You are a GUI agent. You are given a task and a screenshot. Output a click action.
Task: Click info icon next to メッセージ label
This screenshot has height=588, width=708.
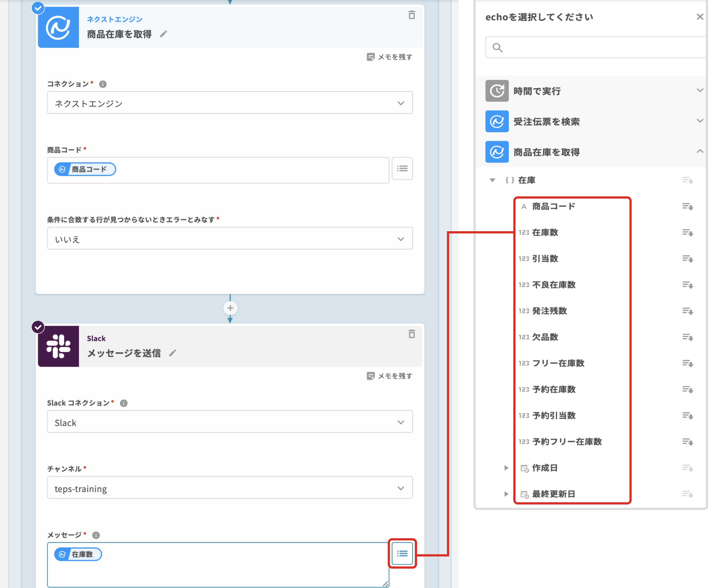[96, 535]
